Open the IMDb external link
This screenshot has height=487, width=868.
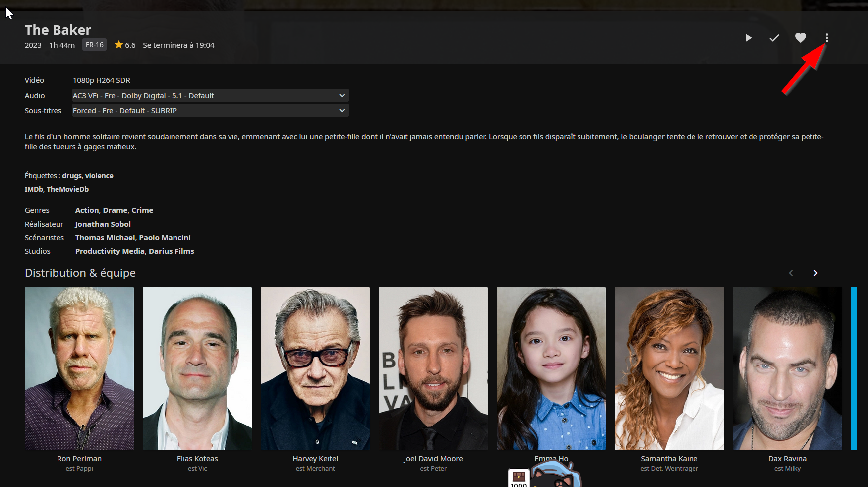tap(34, 189)
